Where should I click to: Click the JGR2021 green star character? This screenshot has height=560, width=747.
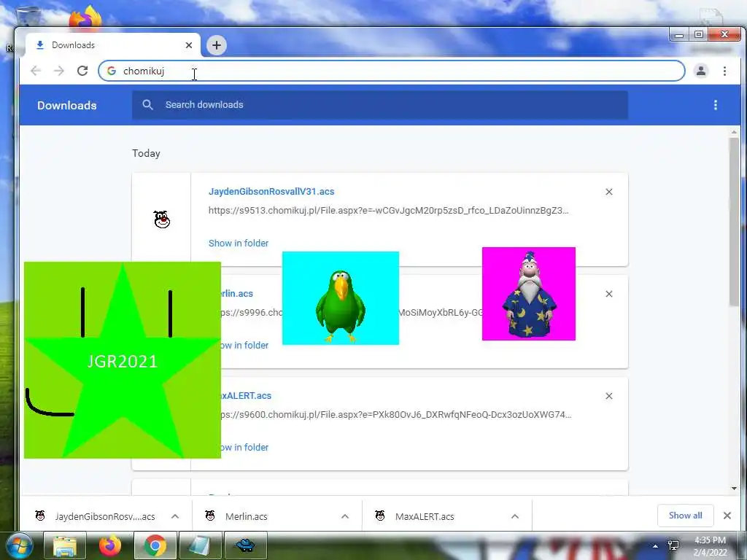tap(123, 360)
